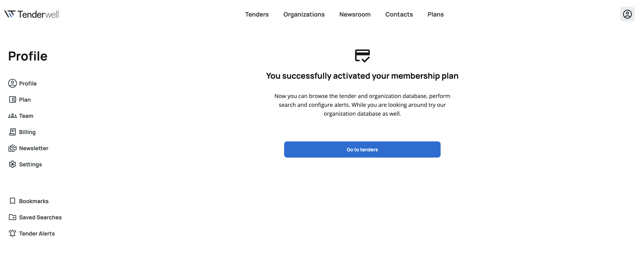Click the Profile person icon in sidebar
Screen dimensions: 644x253
point(12,83)
